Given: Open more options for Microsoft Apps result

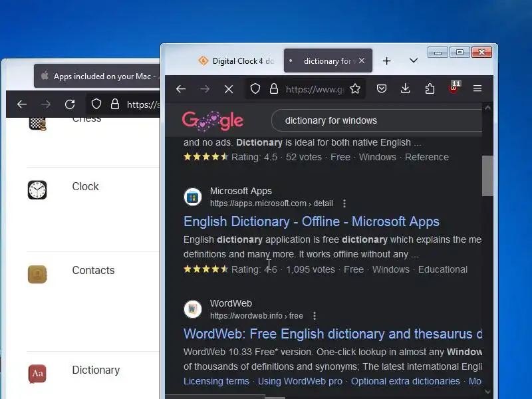Looking at the screenshot, I should (x=344, y=203).
